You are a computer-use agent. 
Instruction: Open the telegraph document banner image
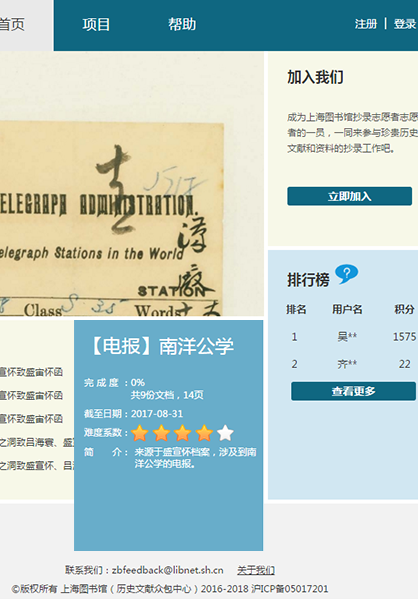coord(131,185)
